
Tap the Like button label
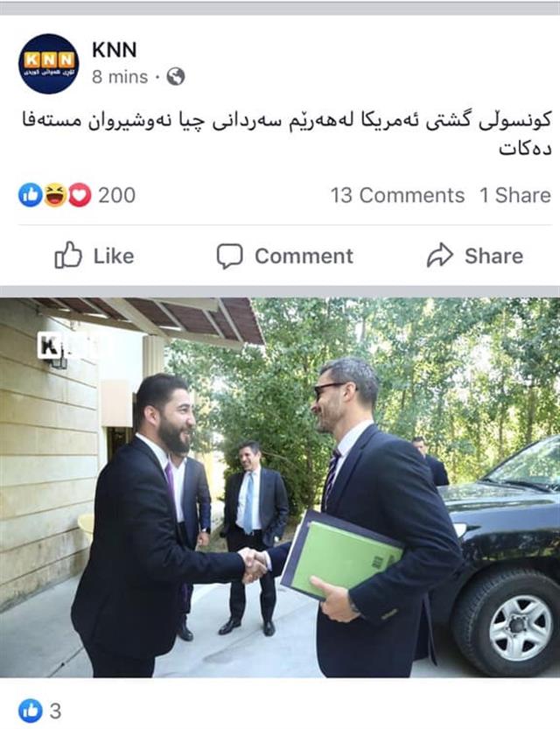[x=114, y=256]
